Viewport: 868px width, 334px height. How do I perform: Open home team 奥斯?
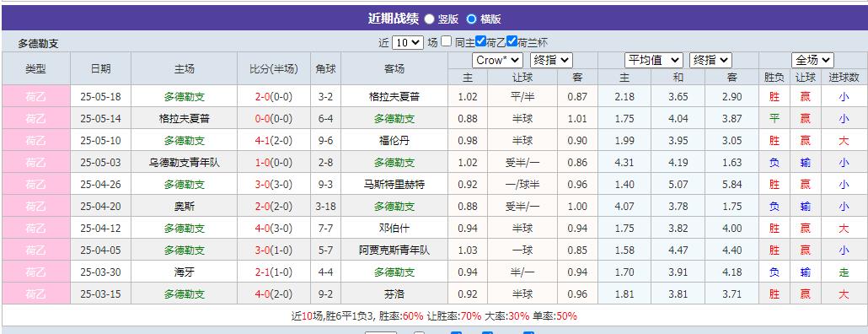(185, 206)
